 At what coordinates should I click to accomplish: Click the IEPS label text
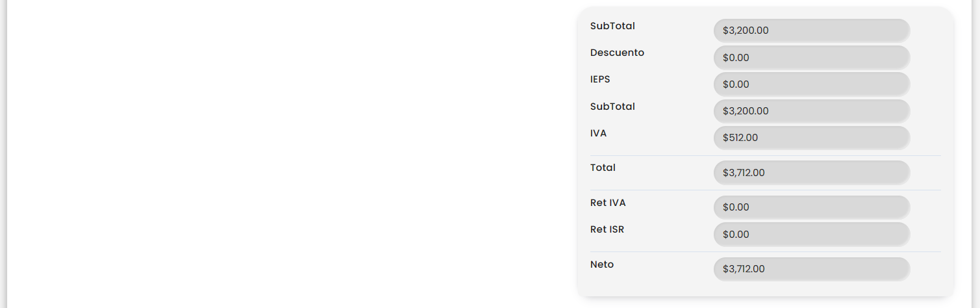pyautogui.click(x=600, y=79)
